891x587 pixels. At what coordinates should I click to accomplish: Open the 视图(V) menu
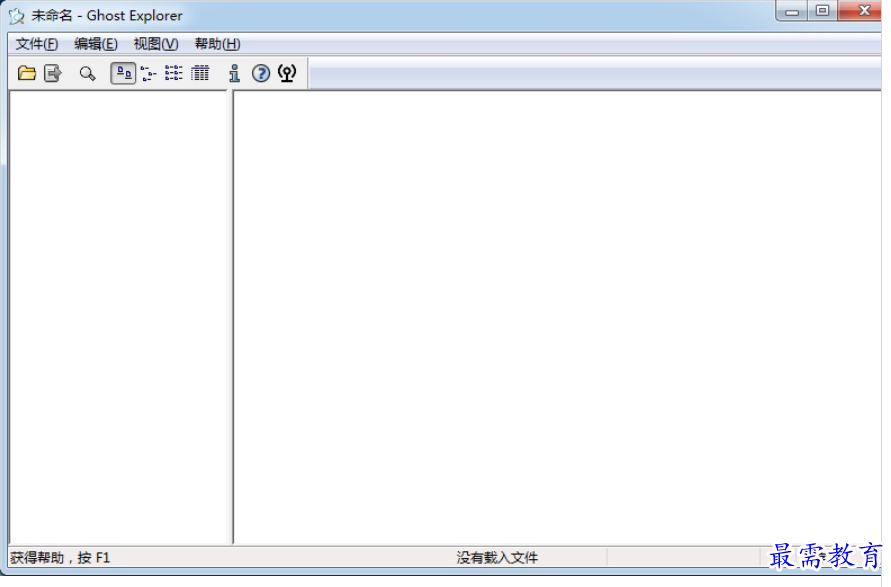click(156, 44)
